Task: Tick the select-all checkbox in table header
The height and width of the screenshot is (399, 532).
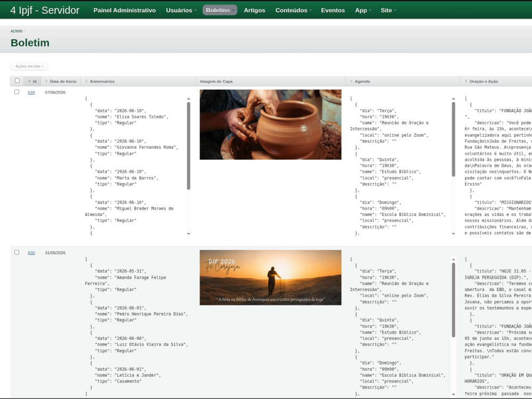Action: [18, 81]
